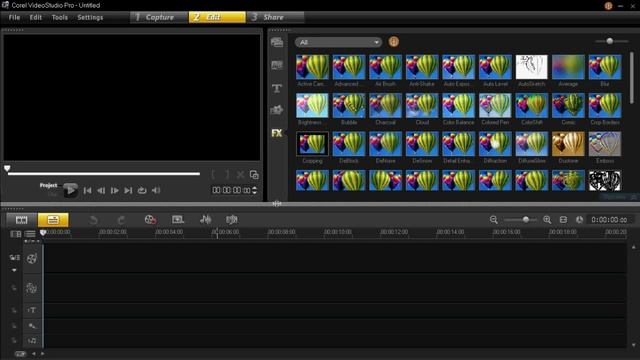Open the Instant Project icon in timeline toolbar
This screenshot has width=640, height=360.
(178, 220)
